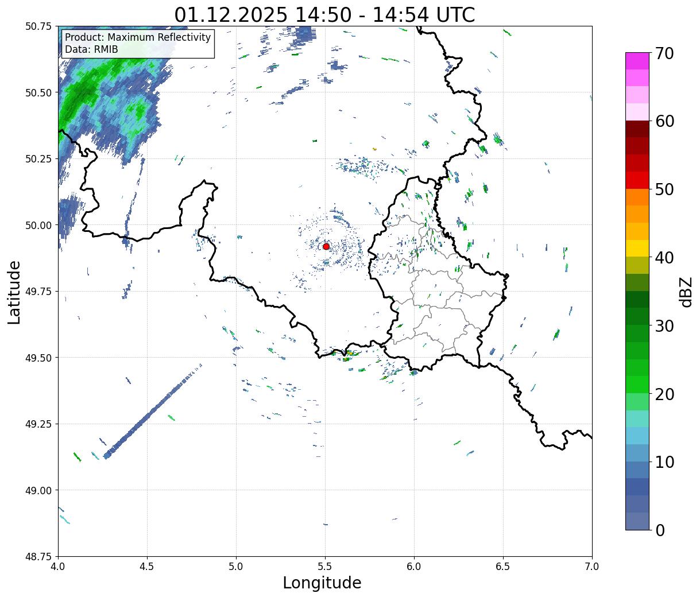Click the colorbar tick label 20

tap(664, 394)
